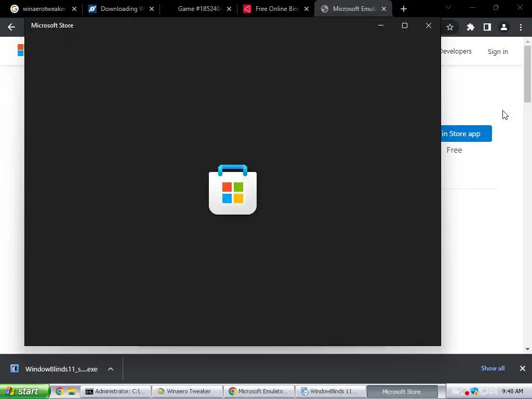The width and height of the screenshot is (532, 399).
Task: Toggle Chrome side panel icon
Action: tap(487, 27)
